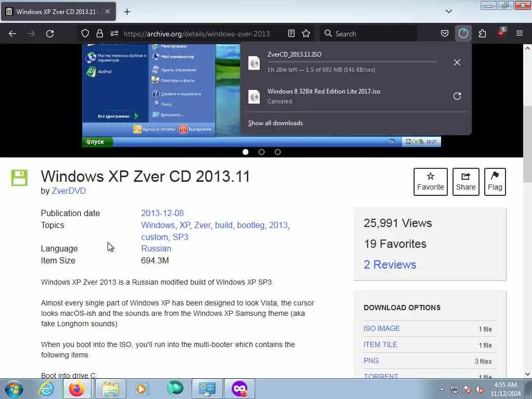532x399 pixels.
Task: Click the scrollbar up arrow
Action: tap(528, 48)
